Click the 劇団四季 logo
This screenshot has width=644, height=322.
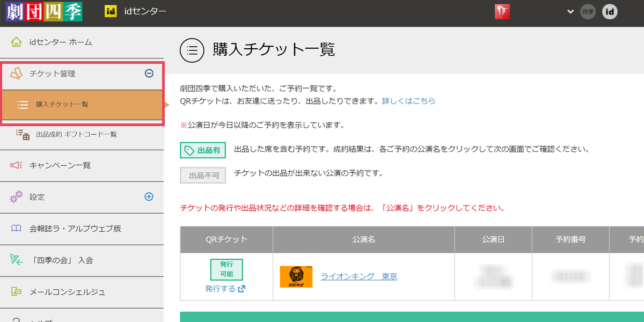click(44, 11)
